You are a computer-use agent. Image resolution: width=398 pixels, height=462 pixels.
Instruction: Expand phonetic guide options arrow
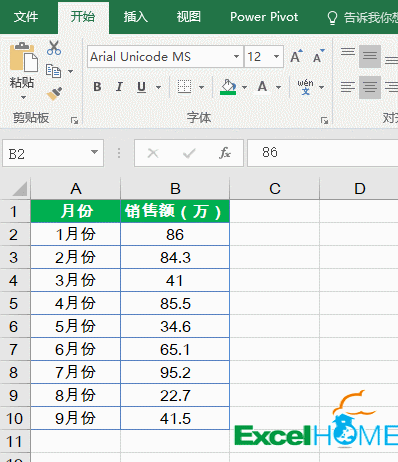coord(321,87)
